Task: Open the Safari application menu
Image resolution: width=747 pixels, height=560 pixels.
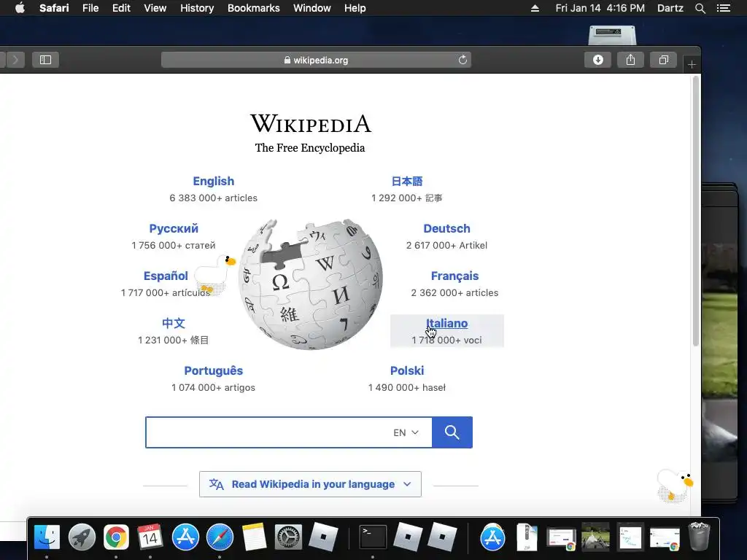Action: click(54, 8)
